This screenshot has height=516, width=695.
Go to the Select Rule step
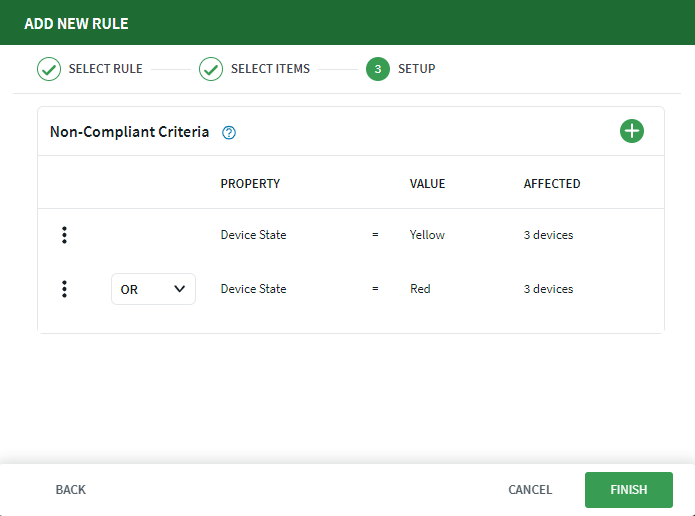click(105, 69)
